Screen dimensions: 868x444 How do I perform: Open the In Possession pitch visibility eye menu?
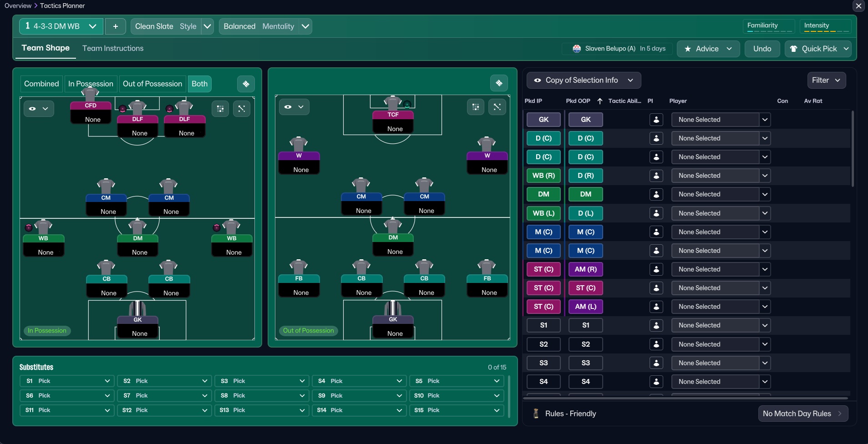pos(39,109)
